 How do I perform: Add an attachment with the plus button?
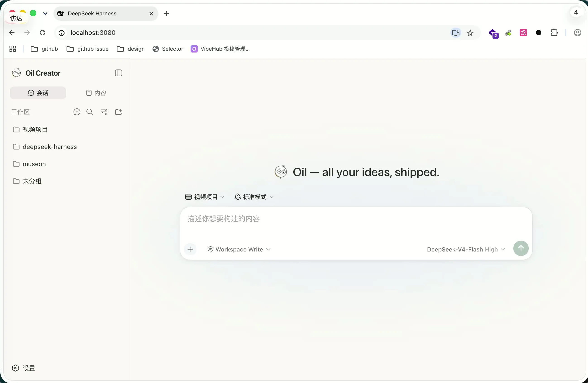[190, 249]
